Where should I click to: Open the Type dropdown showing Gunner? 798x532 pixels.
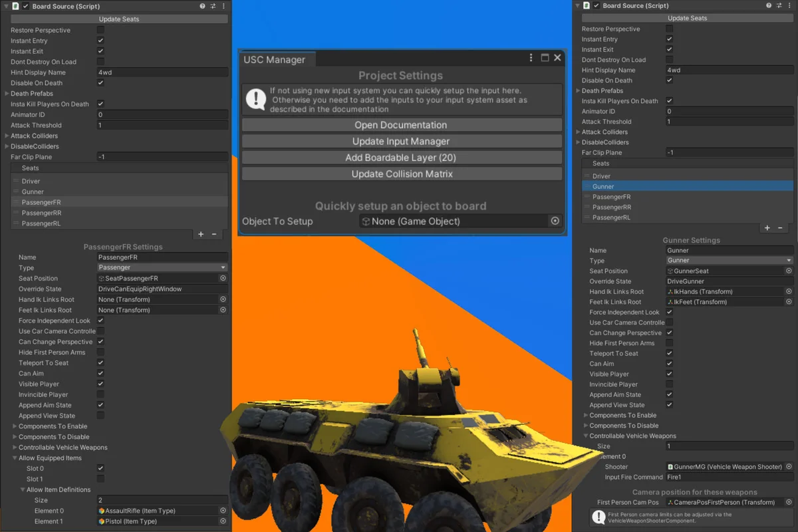click(729, 261)
